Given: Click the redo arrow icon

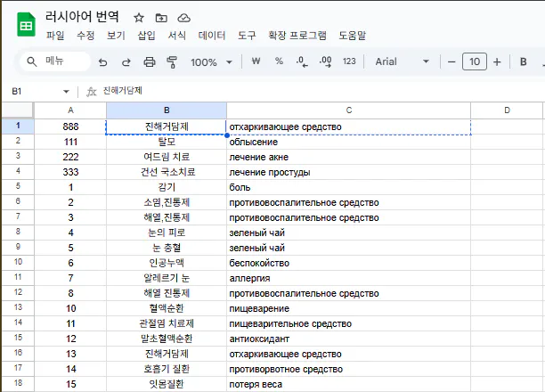Looking at the screenshot, I should [126, 62].
